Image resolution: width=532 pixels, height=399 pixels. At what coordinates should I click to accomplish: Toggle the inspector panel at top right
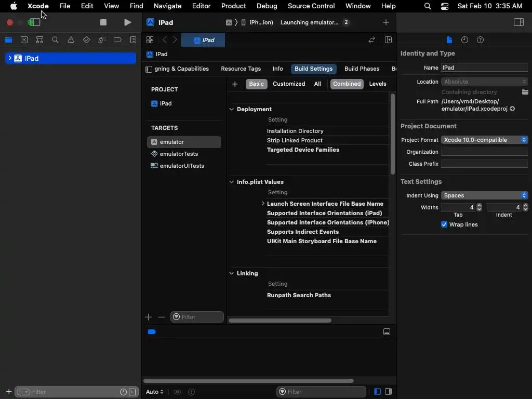[x=519, y=22]
